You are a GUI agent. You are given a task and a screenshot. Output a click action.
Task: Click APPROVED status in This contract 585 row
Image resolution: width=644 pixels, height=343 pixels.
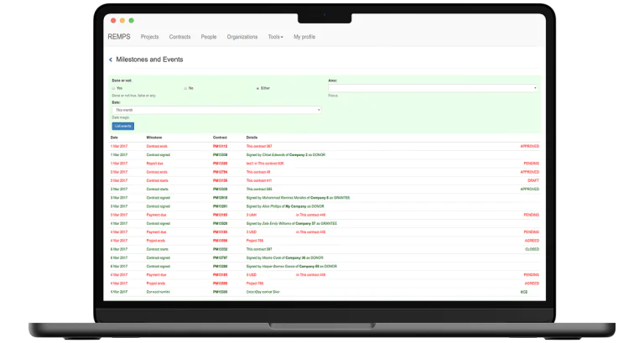pyautogui.click(x=530, y=190)
